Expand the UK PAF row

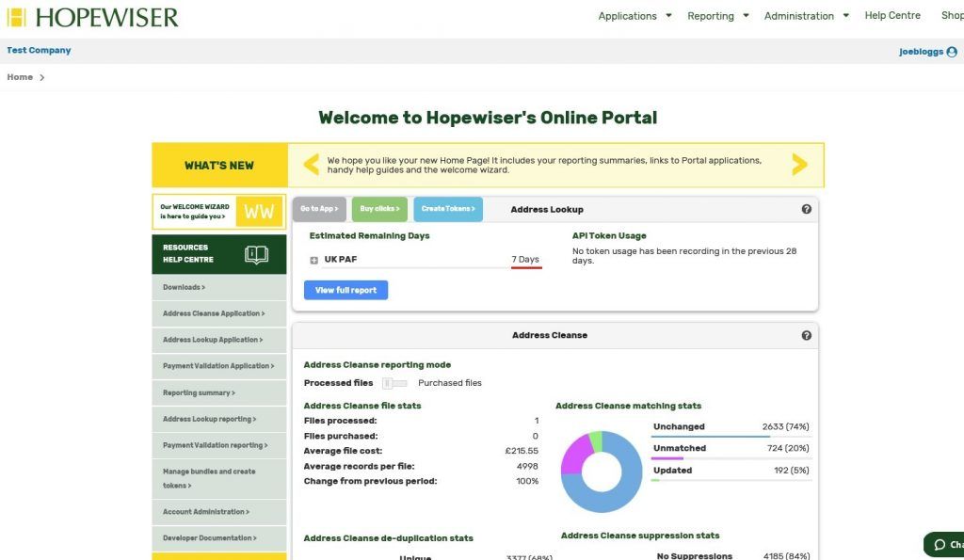click(314, 260)
